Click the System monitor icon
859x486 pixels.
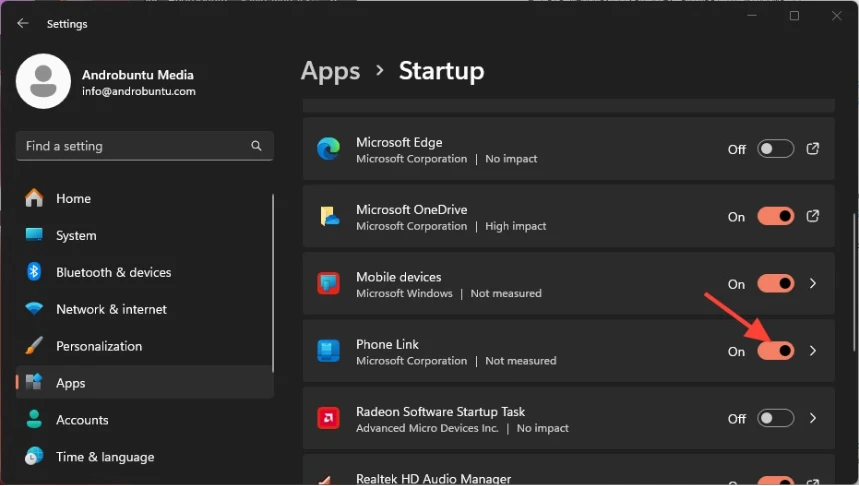tap(34, 235)
